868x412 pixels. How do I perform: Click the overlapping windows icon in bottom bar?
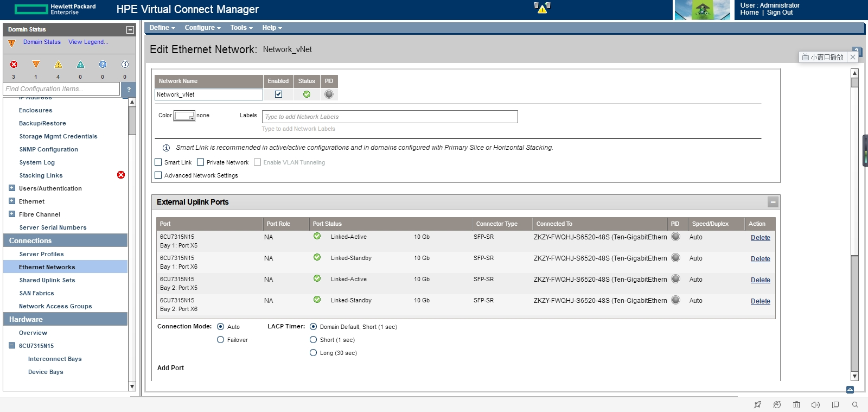[835, 405]
